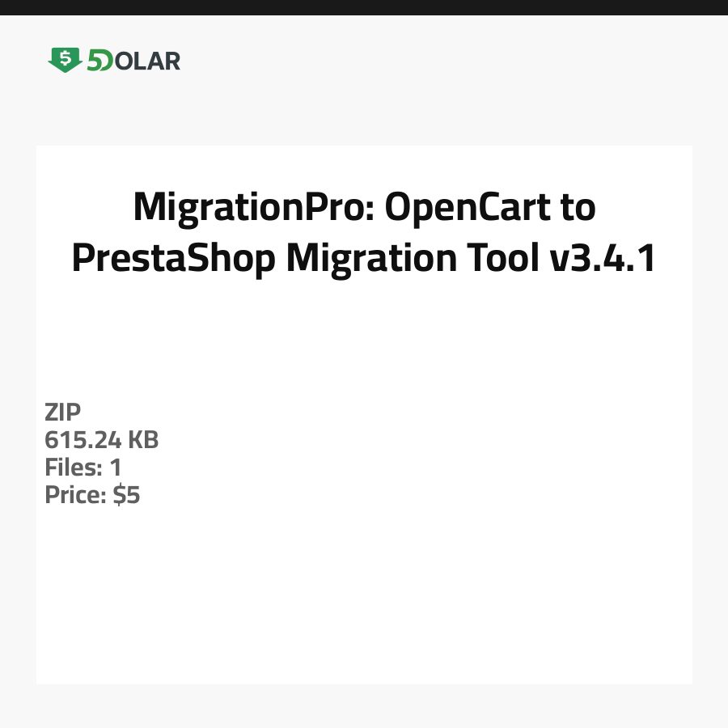The height and width of the screenshot is (728, 728).
Task: Click the "$5" price value
Action: pos(126,495)
